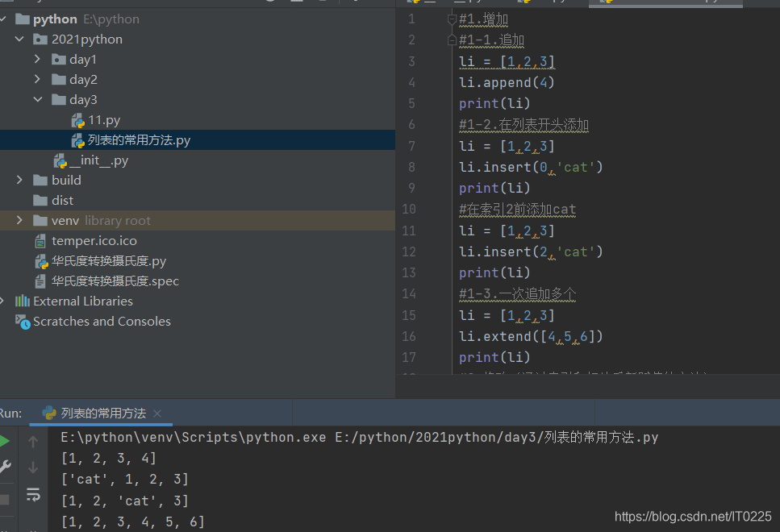
Task: Click the day2 folder icon
Action: (59, 80)
